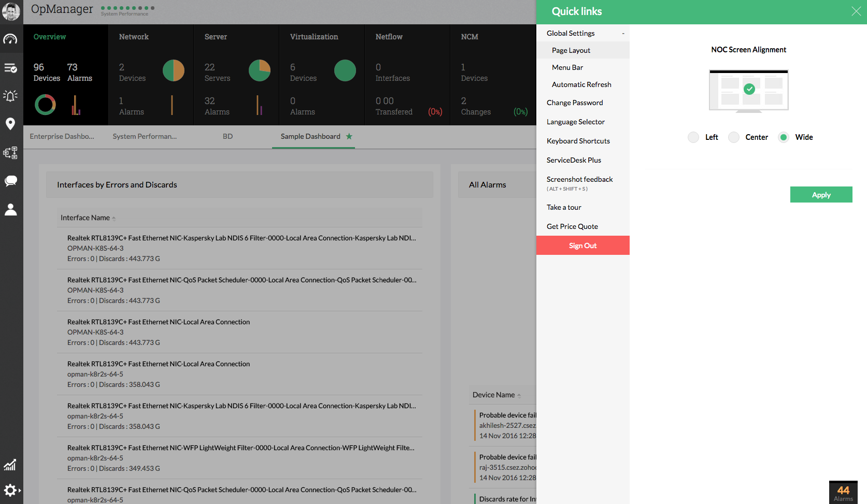Click the 32 Alarms count under Server
Screen dimensions: 867x504
pyautogui.click(x=217, y=106)
